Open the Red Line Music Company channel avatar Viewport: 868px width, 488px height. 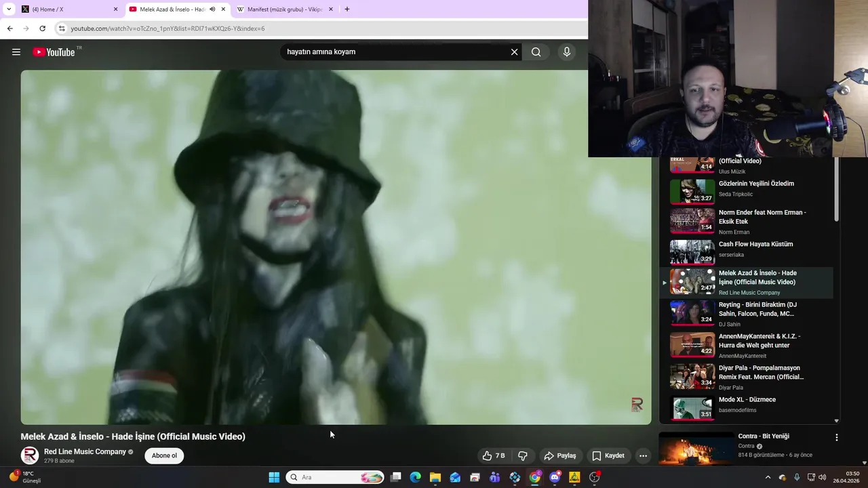pyautogui.click(x=30, y=455)
